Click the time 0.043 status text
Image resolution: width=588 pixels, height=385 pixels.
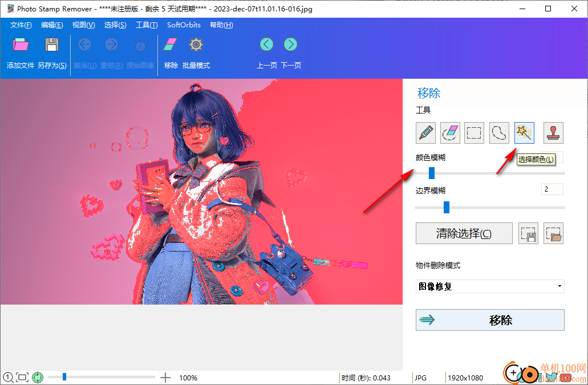point(366,378)
